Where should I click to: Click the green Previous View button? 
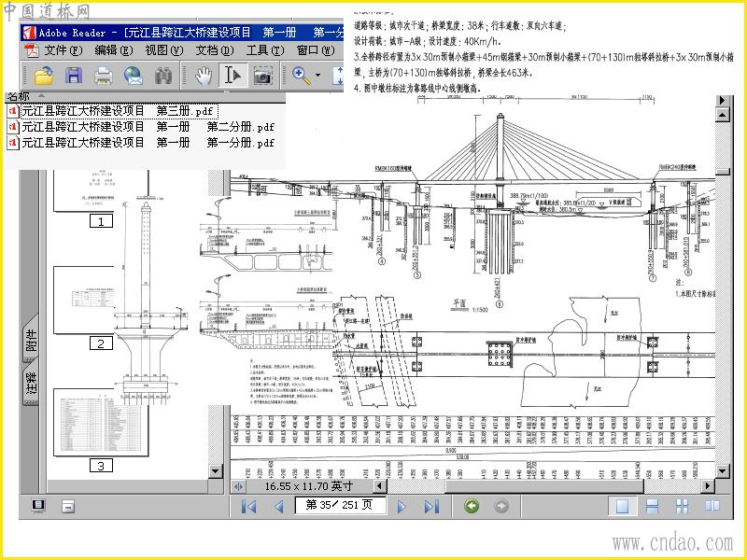[x=472, y=506]
